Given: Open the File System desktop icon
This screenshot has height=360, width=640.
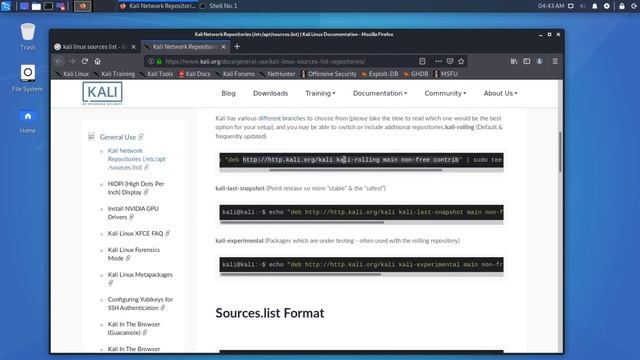Looking at the screenshot, I should [x=27, y=78].
